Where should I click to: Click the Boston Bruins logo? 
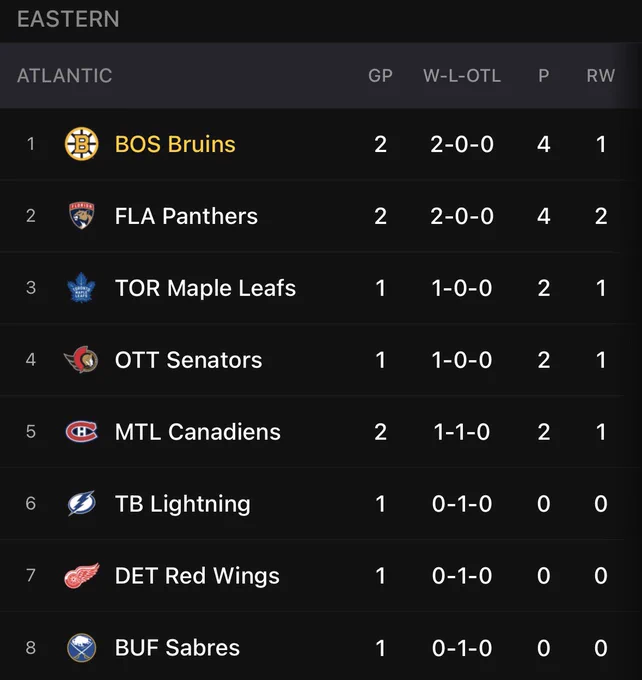(x=82, y=144)
